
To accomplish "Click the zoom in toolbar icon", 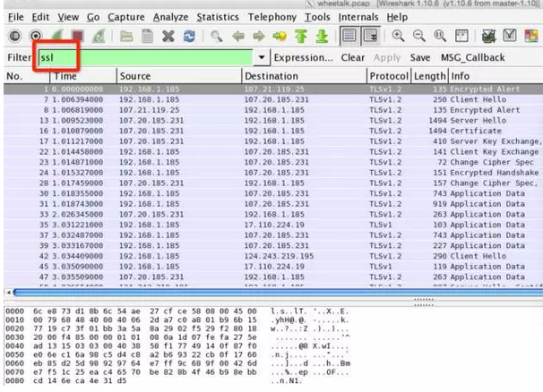I will [399, 37].
